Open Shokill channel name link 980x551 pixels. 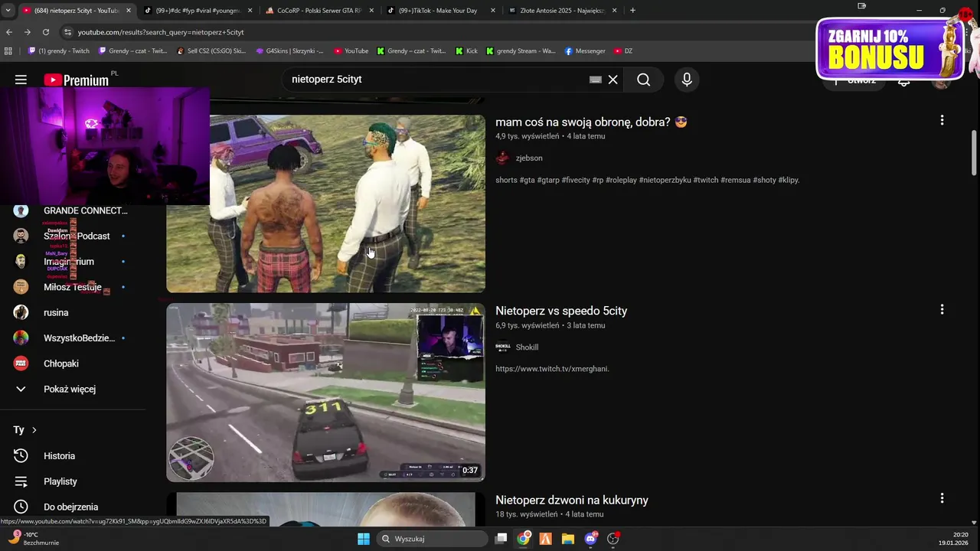click(x=527, y=347)
